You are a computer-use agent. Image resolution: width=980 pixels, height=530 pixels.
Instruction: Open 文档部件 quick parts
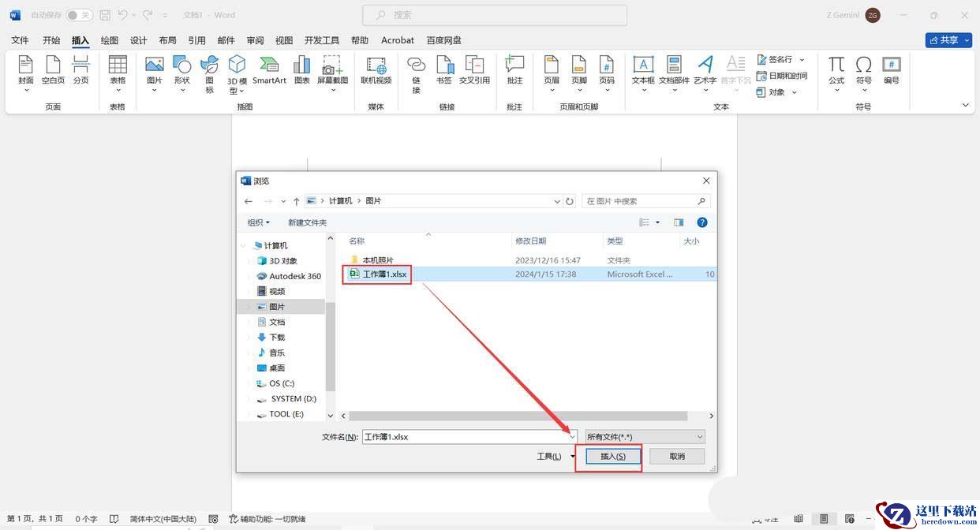click(674, 73)
